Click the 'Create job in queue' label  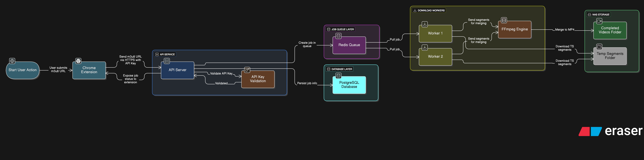[x=307, y=44]
